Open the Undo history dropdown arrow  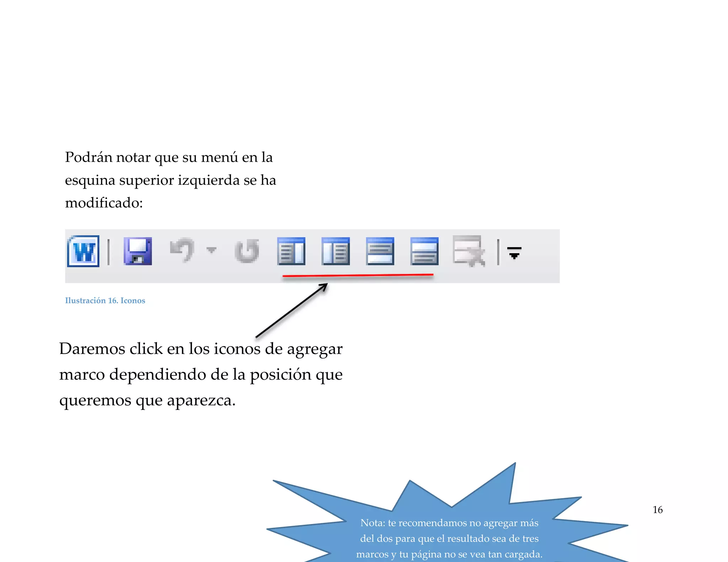tap(212, 250)
